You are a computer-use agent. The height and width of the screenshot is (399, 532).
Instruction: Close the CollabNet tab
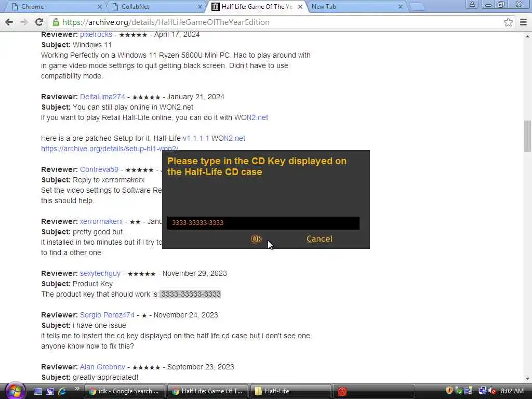(x=200, y=7)
